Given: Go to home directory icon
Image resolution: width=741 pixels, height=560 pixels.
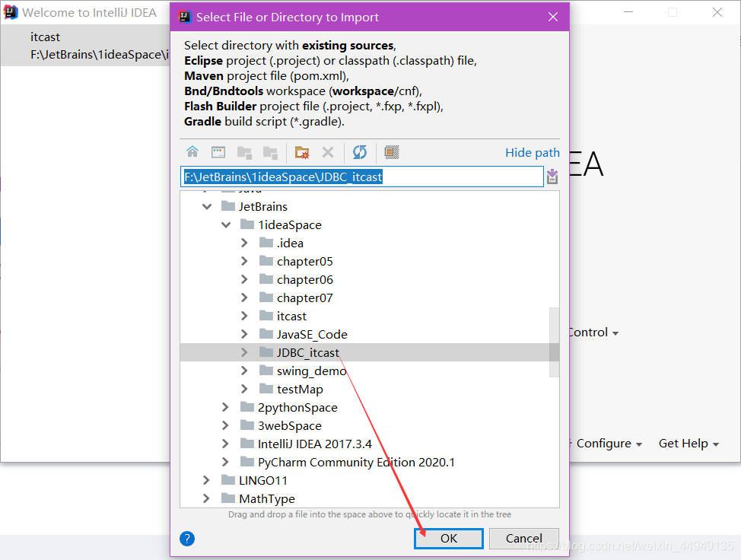Looking at the screenshot, I should (x=192, y=152).
